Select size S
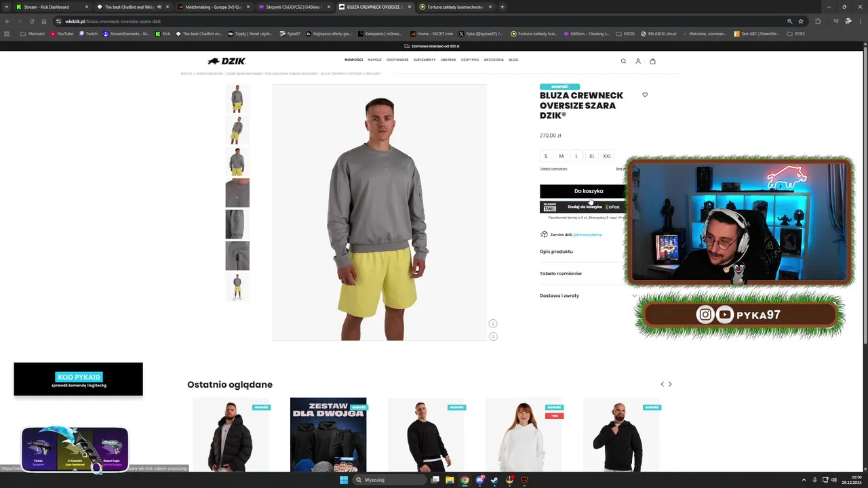Screen dimensions: 868x488 (x=546, y=156)
